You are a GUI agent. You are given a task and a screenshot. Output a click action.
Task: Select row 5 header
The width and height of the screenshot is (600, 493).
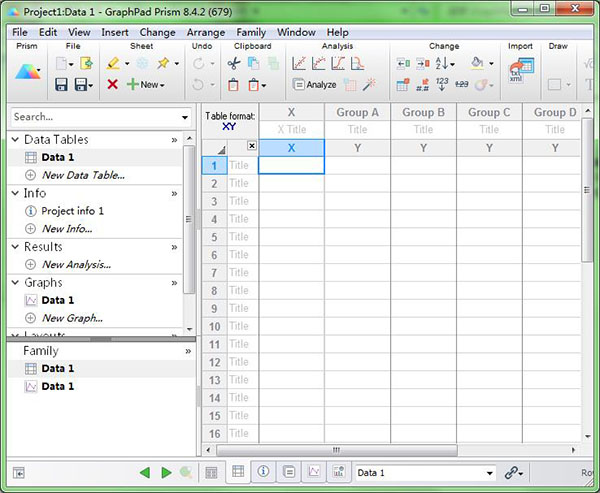pyautogui.click(x=214, y=237)
